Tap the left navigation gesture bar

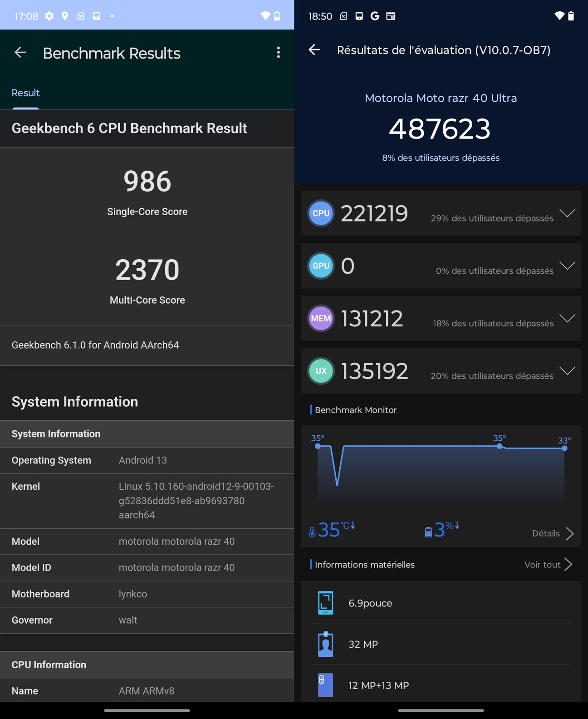coord(147,710)
